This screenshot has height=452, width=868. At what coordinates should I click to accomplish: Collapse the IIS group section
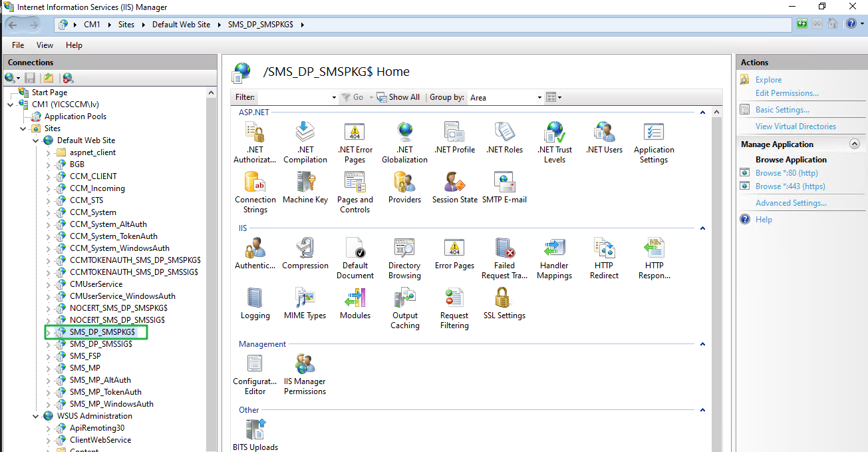pyautogui.click(x=703, y=228)
